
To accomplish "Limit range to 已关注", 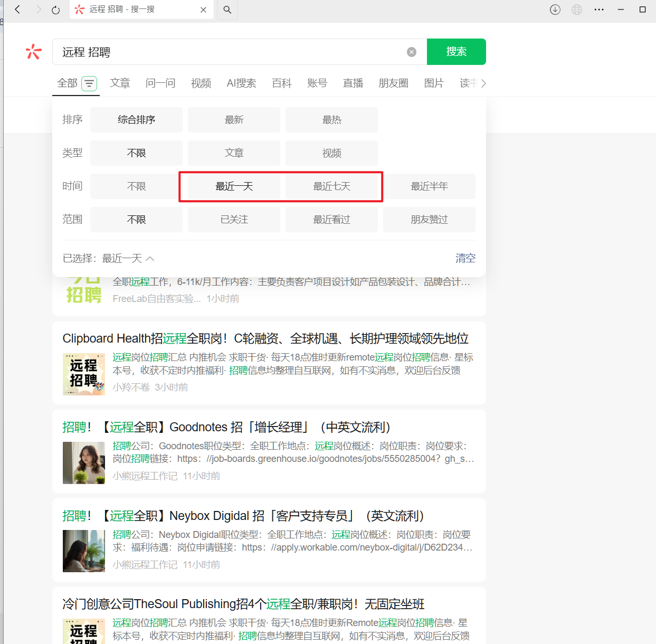I will (234, 220).
